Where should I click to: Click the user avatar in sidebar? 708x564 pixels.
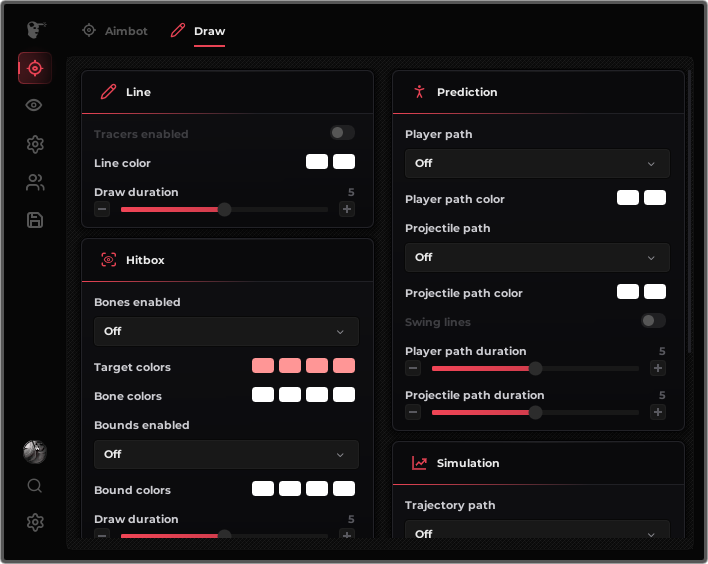pos(35,452)
